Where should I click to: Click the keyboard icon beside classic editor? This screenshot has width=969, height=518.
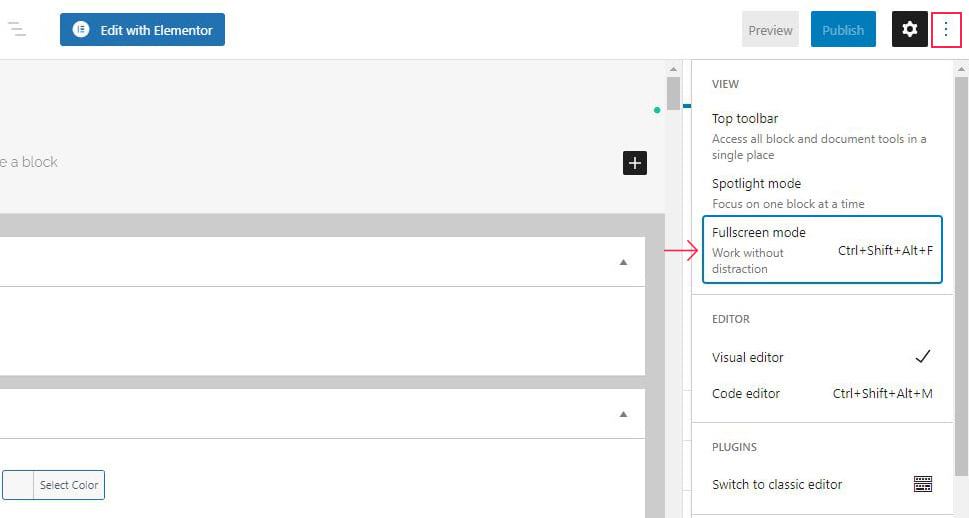pos(923,484)
